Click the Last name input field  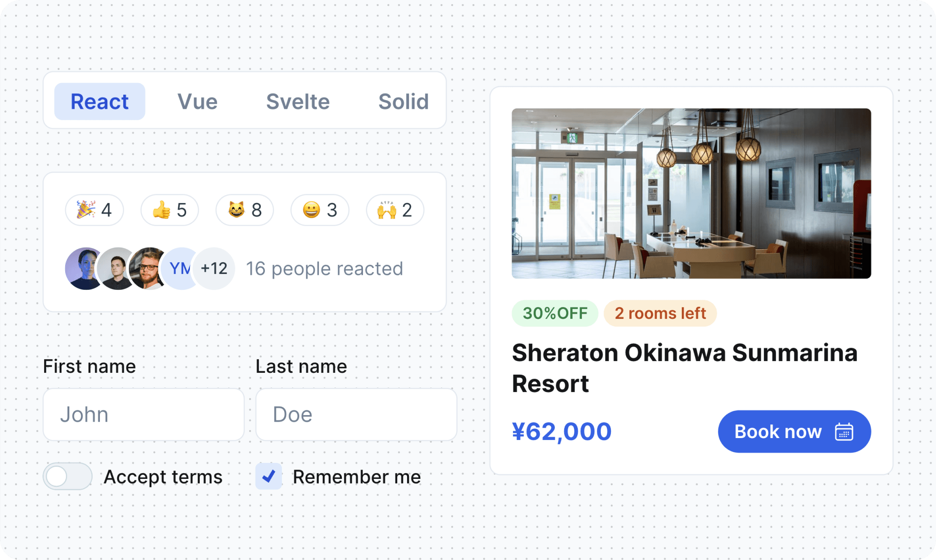pos(356,415)
